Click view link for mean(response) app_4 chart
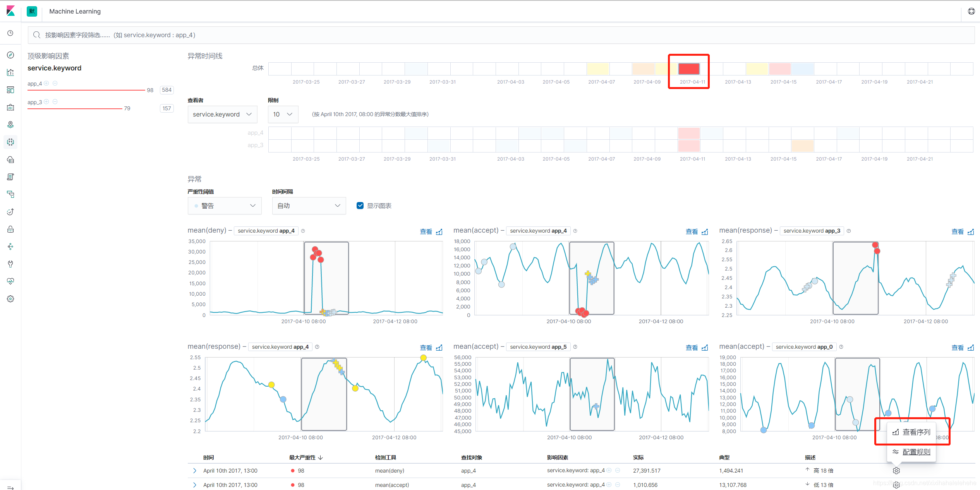Viewport: 980px width, 490px height. 426,348
